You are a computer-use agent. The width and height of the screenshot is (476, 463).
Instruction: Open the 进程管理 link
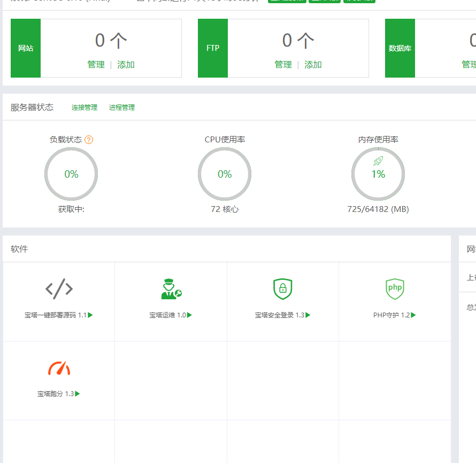point(122,108)
